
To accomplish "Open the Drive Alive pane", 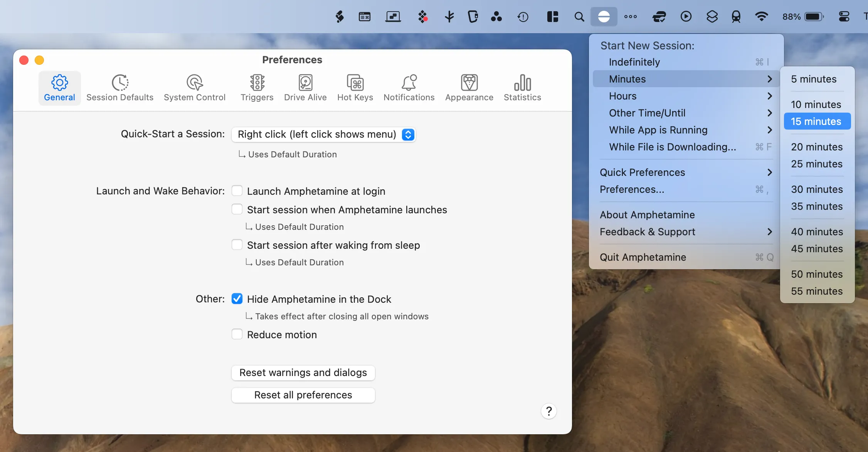I will 305,88.
